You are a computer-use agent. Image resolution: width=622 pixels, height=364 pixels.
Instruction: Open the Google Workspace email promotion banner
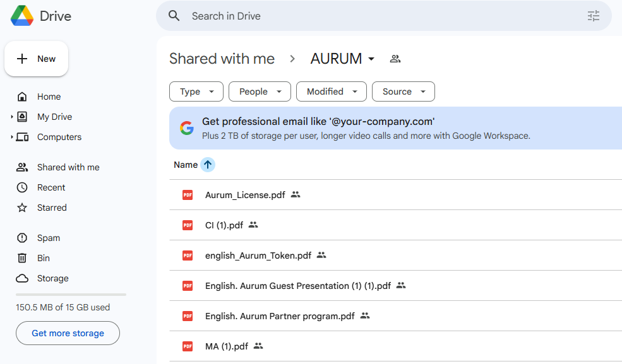395,128
